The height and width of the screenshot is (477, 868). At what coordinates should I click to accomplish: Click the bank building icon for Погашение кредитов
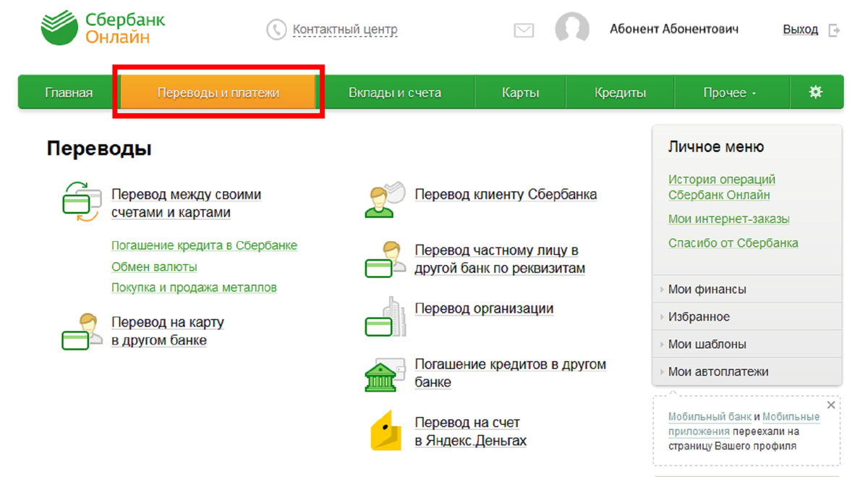pyautogui.click(x=384, y=373)
